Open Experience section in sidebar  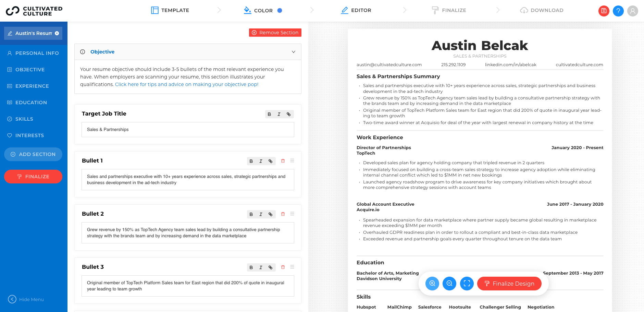click(32, 86)
